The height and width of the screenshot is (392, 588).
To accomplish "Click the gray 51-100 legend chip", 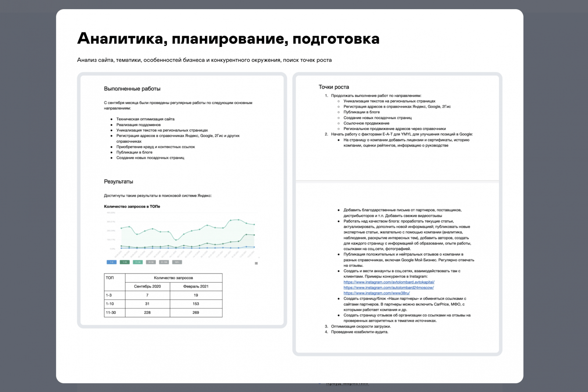I will point(164,262).
